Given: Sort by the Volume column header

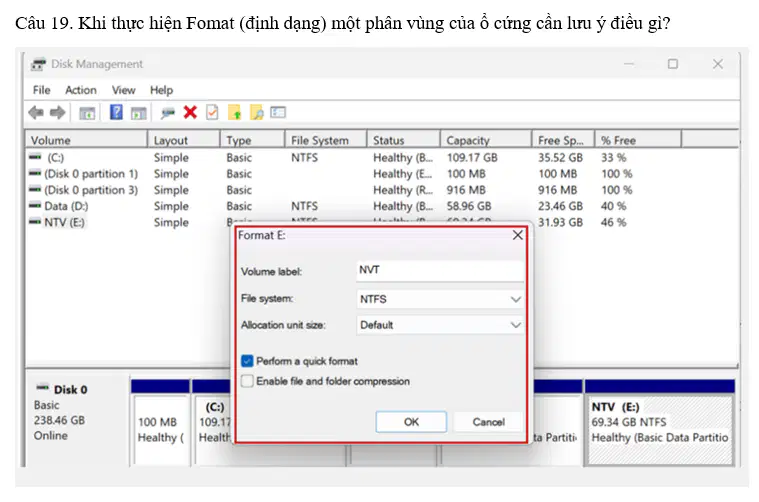Looking at the screenshot, I should coord(86,140).
